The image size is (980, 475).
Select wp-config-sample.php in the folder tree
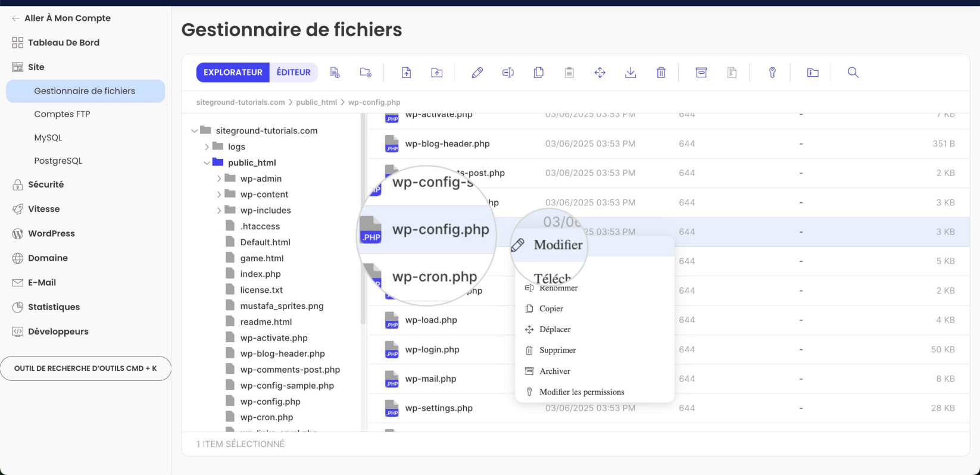287,386
